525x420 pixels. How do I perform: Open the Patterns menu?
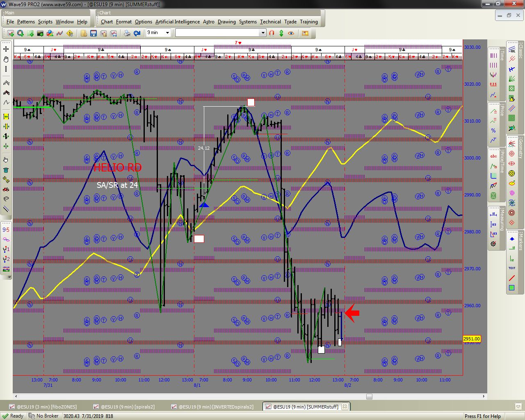[26, 22]
